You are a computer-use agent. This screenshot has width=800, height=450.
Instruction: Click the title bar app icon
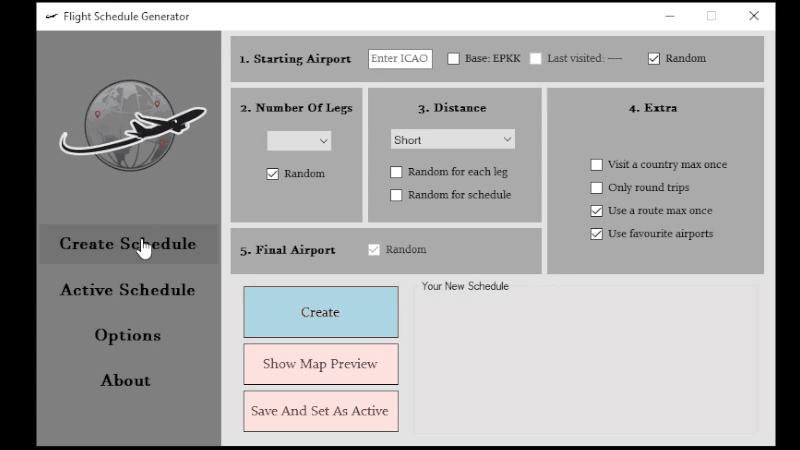[x=51, y=16]
